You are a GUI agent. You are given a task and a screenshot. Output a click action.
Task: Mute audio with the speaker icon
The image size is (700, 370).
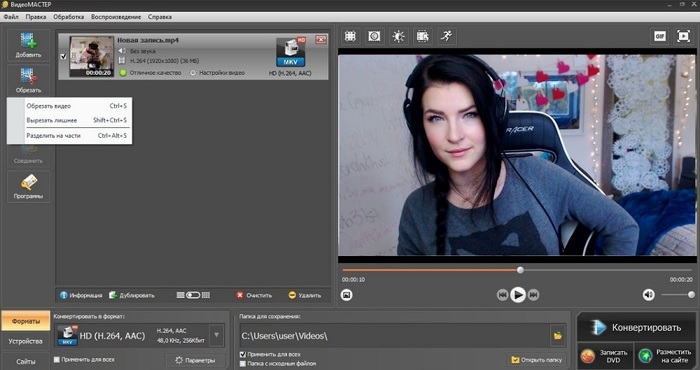(x=648, y=295)
